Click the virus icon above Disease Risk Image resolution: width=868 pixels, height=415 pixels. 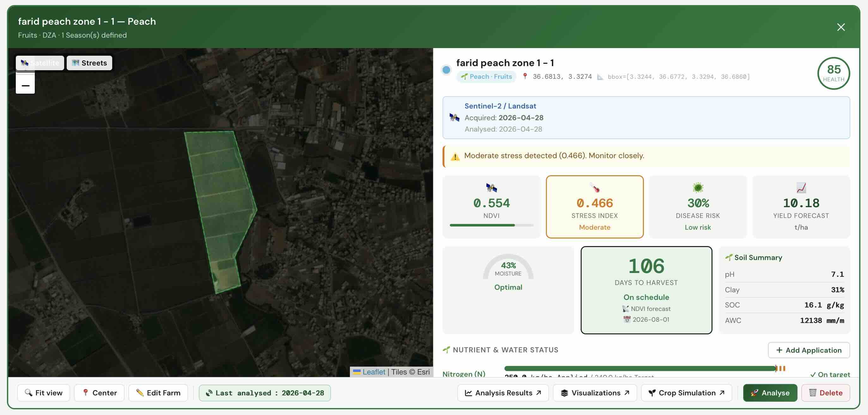[698, 188]
